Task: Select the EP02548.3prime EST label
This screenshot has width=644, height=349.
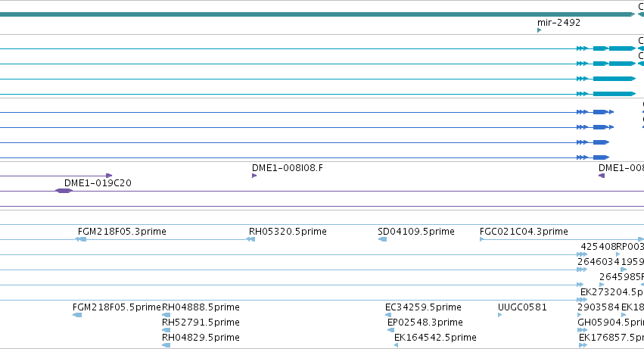Action: pos(425,323)
